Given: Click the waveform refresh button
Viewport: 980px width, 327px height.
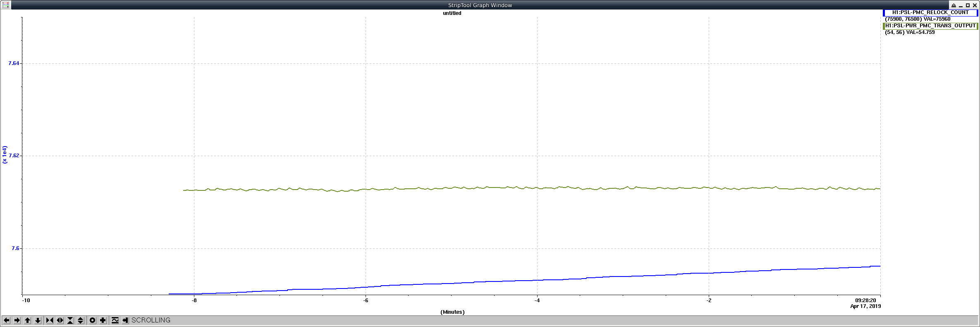Looking at the screenshot, I should (115, 320).
